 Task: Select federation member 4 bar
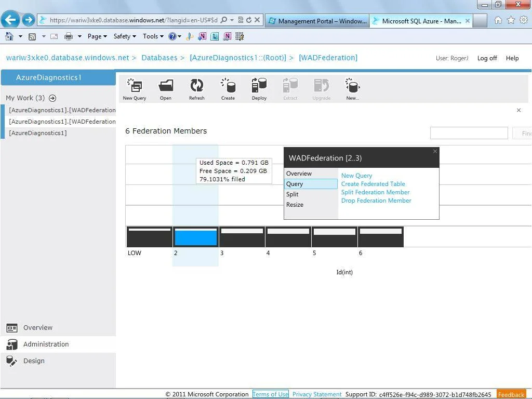point(288,237)
